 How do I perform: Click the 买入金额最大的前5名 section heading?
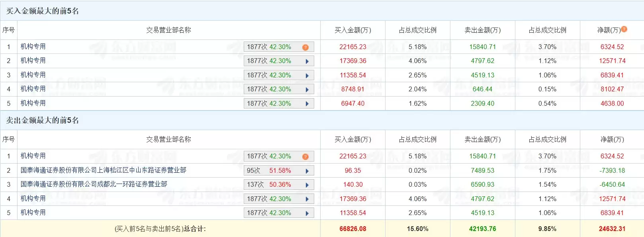click(43, 11)
